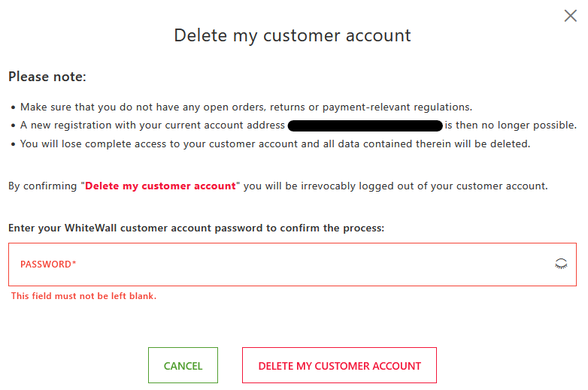Click the 'Enter your WhiteWall customer account password' label
Viewport: 588px width, 390px height.
[196, 228]
